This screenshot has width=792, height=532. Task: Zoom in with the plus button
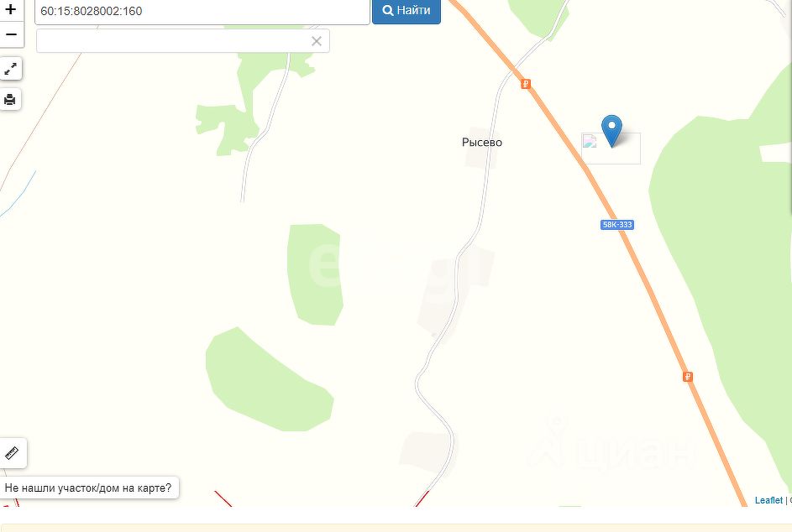tap(11, 9)
